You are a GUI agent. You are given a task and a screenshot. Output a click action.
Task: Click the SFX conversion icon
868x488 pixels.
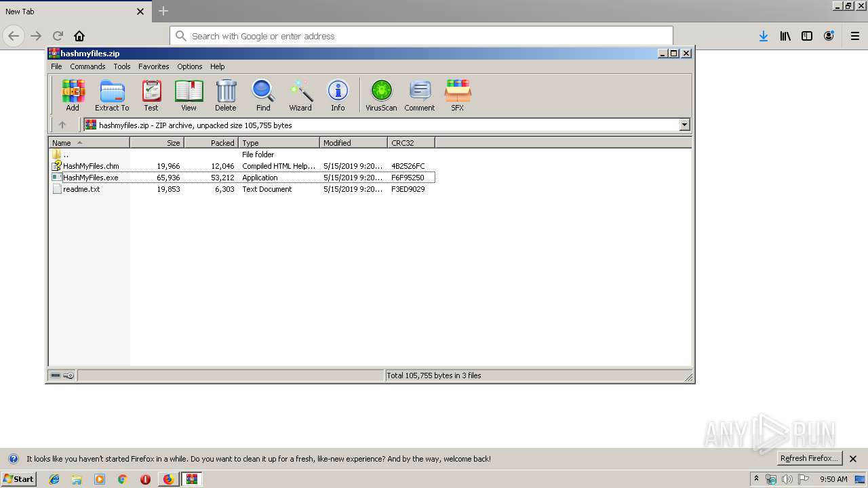[x=458, y=95]
